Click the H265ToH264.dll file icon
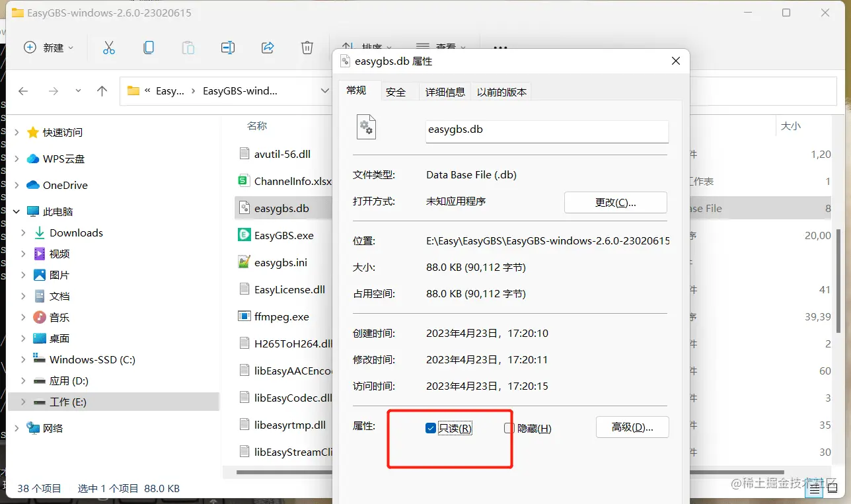The image size is (851, 504). (x=244, y=343)
